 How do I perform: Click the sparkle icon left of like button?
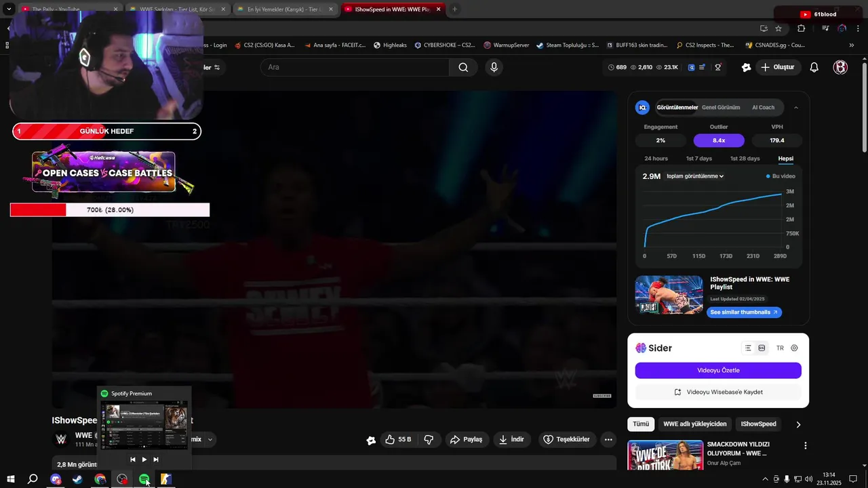pos(371,440)
